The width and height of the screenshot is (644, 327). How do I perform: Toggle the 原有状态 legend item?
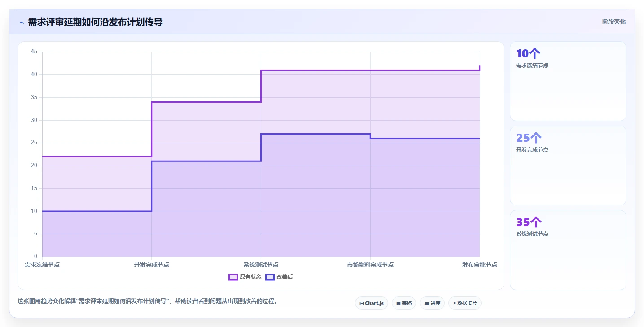coord(245,277)
